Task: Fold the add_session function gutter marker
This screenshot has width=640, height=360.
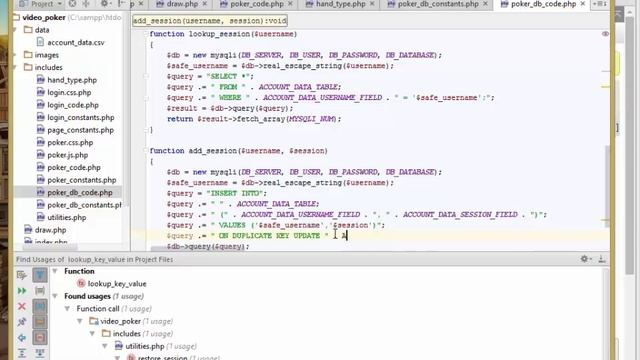Action: point(146,151)
